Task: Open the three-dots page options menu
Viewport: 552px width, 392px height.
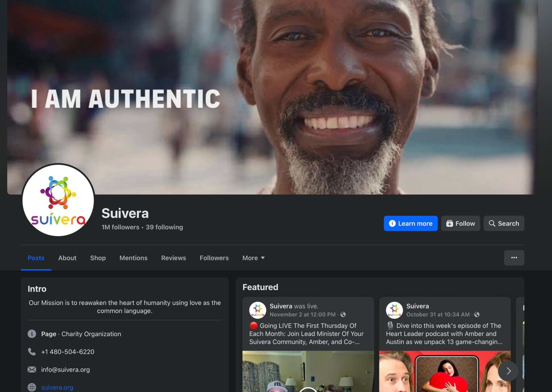Action: coord(514,258)
